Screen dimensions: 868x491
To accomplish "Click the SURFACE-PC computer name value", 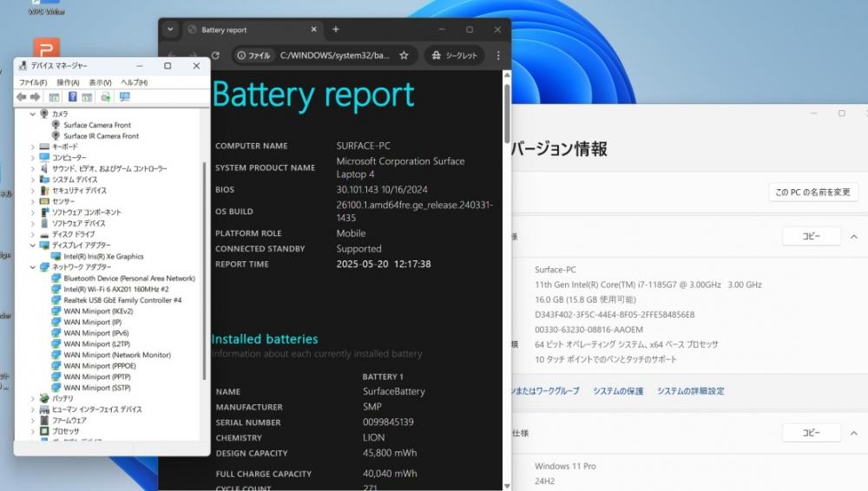I will (363, 146).
